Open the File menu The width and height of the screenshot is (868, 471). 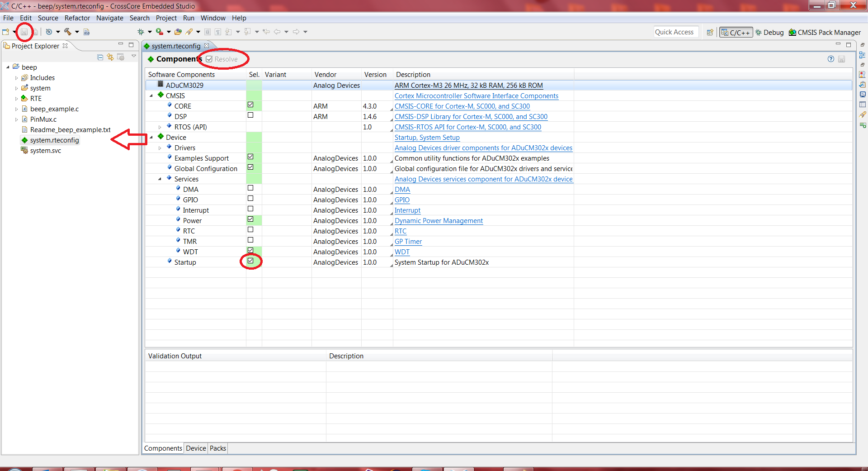8,18
